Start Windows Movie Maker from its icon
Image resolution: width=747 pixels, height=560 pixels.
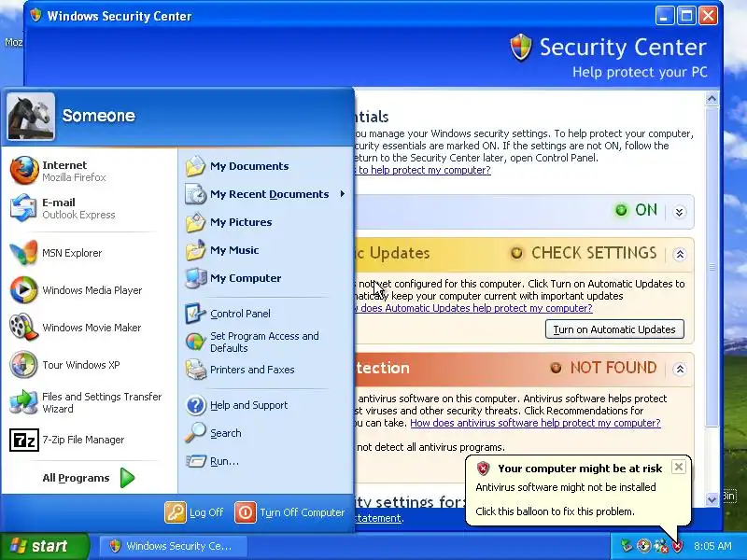(24, 328)
